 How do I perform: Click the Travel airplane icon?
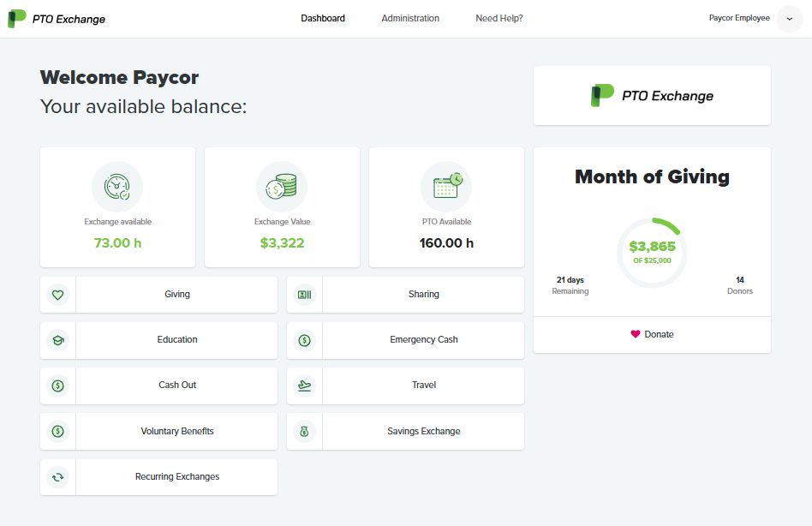coord(305,386)
